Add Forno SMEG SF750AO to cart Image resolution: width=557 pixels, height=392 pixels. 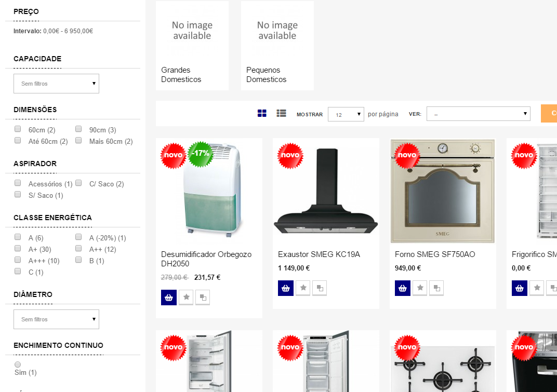tap(403, 288)
